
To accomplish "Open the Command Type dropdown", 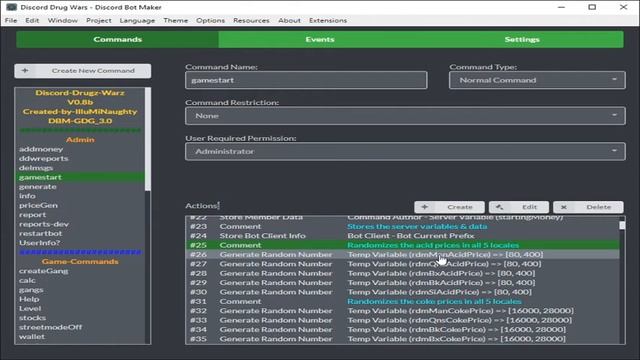I will tap(537, 80).
